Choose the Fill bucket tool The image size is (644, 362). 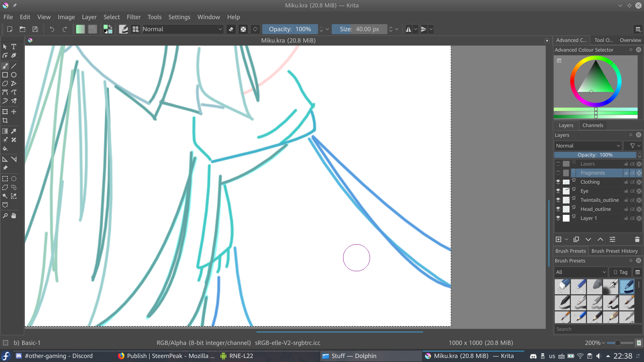[5, 148]
